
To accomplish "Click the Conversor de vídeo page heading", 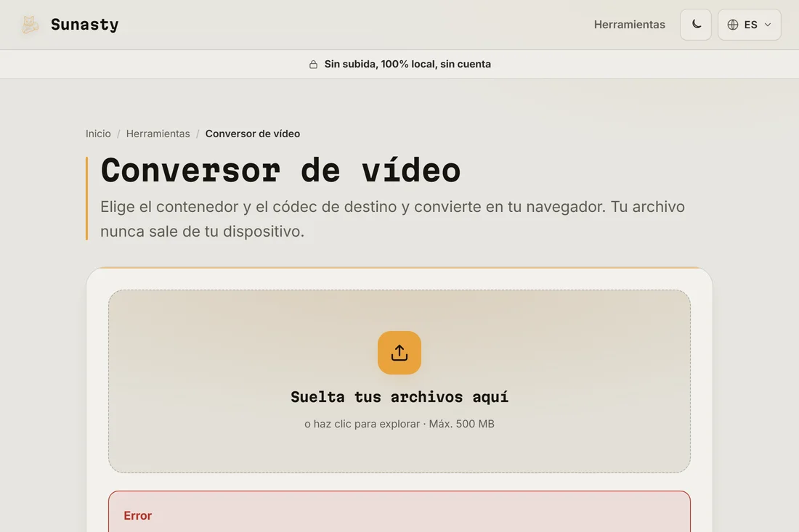I will (x=281, y=171).
